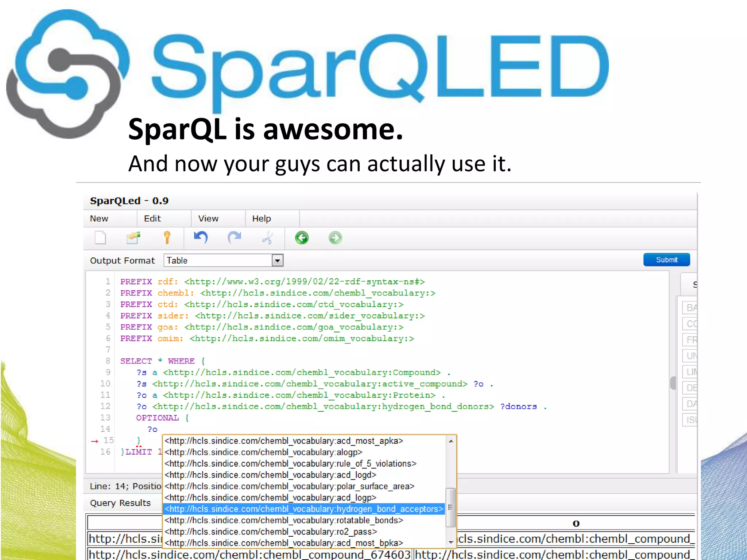The image size is (747, 560).
Task: Open the New menu
Action: tap(99, 218)
